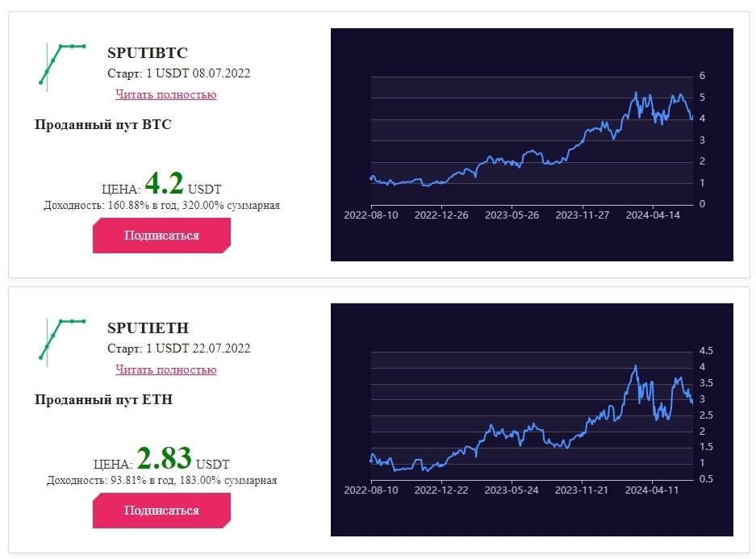Subscribe to SPUTIBTC with Подписаться button

point(161,236)
